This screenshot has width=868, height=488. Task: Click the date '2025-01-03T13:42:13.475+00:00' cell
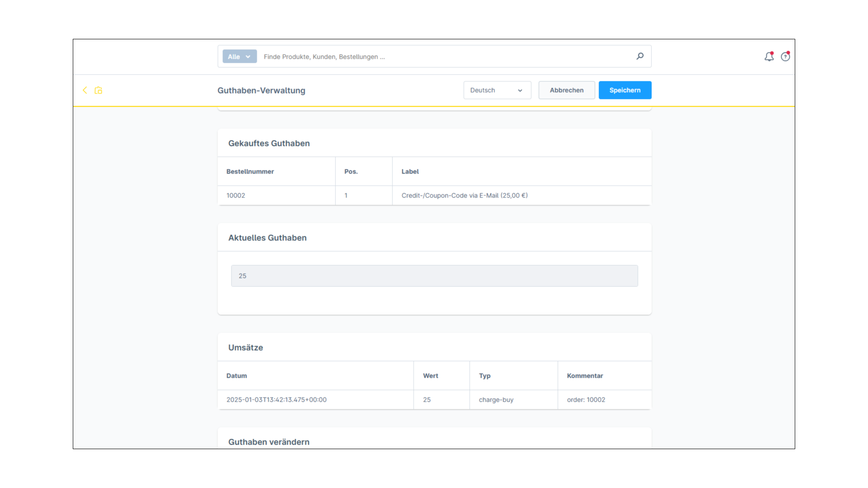pyautogui.click(x=316, y=399)
